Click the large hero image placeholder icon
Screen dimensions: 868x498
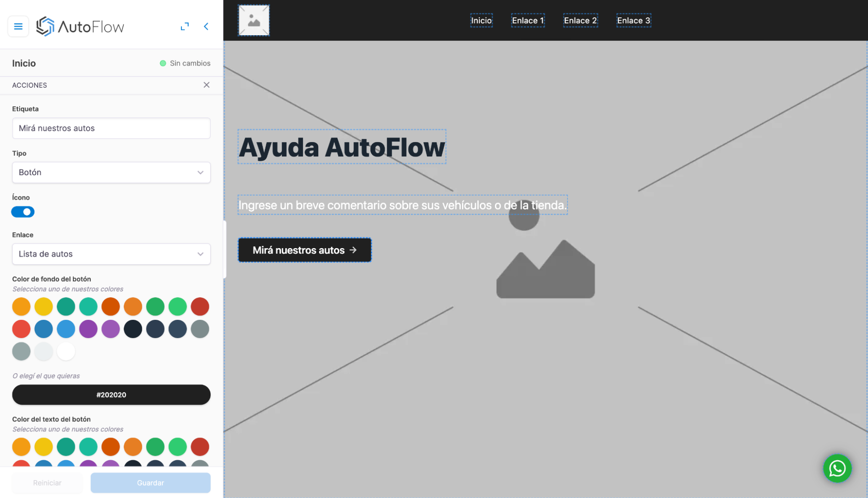545,249
